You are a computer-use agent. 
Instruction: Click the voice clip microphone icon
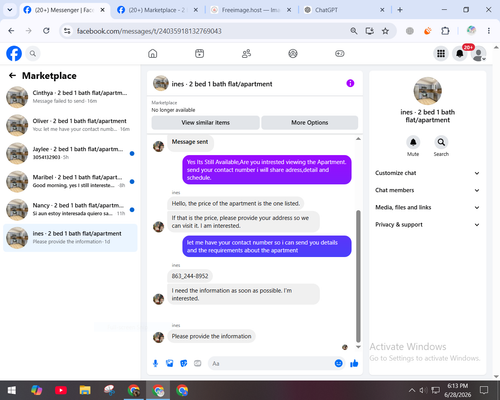155,363
